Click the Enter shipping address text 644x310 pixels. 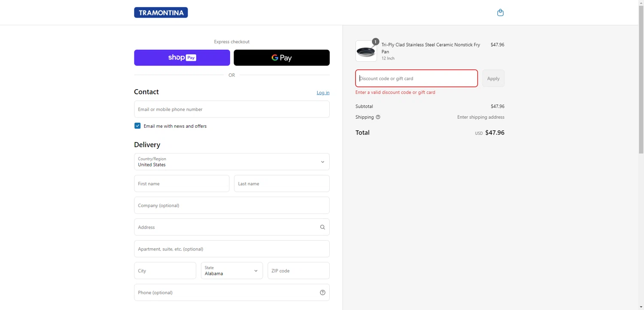480,117
